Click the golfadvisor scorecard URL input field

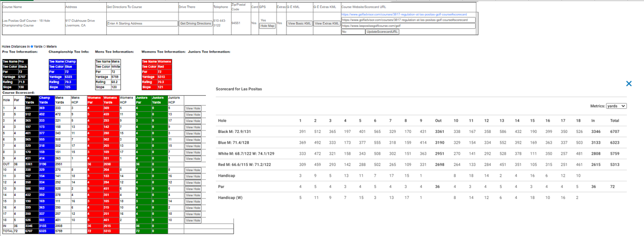tap(408, 20)
